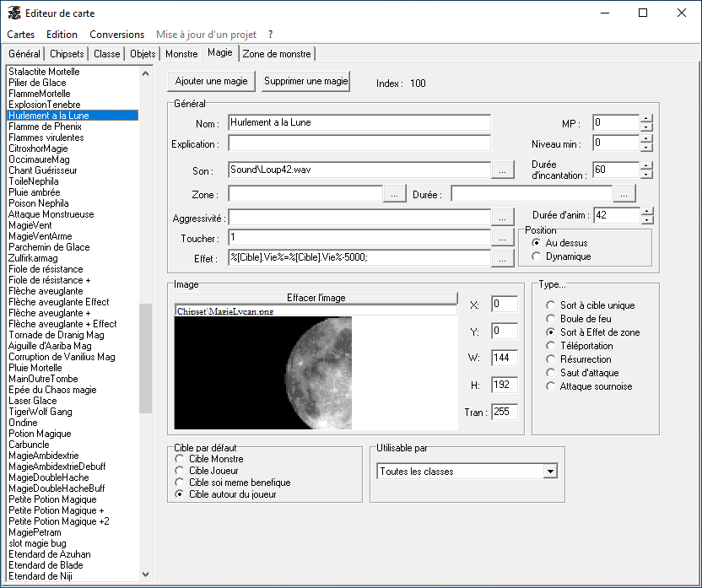
Task: Increase MP value with up arrow
Action: click(x=646, y=118)
